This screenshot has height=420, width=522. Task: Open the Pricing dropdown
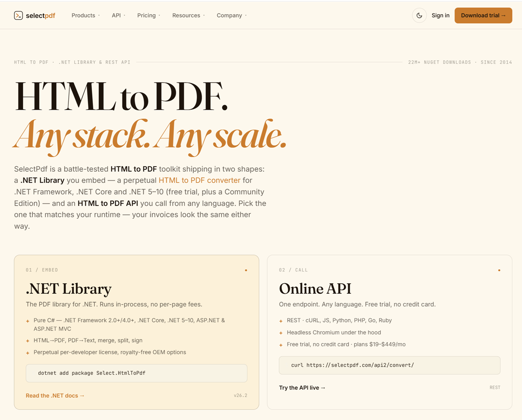148,15
